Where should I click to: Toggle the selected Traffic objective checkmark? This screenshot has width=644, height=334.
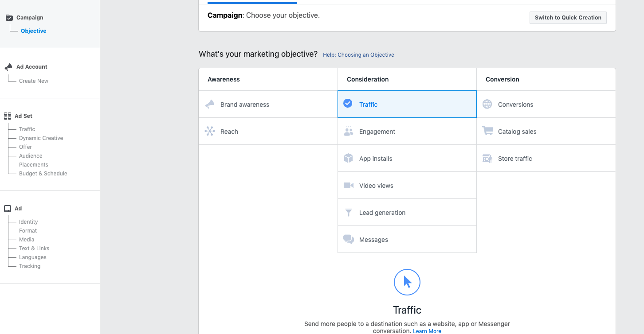coord(348,104)
